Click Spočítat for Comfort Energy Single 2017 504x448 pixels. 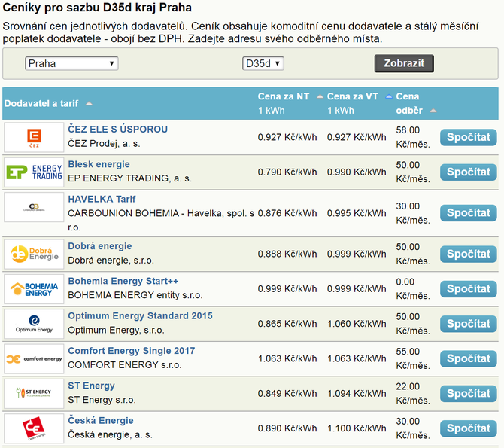[x=469, y=359]
